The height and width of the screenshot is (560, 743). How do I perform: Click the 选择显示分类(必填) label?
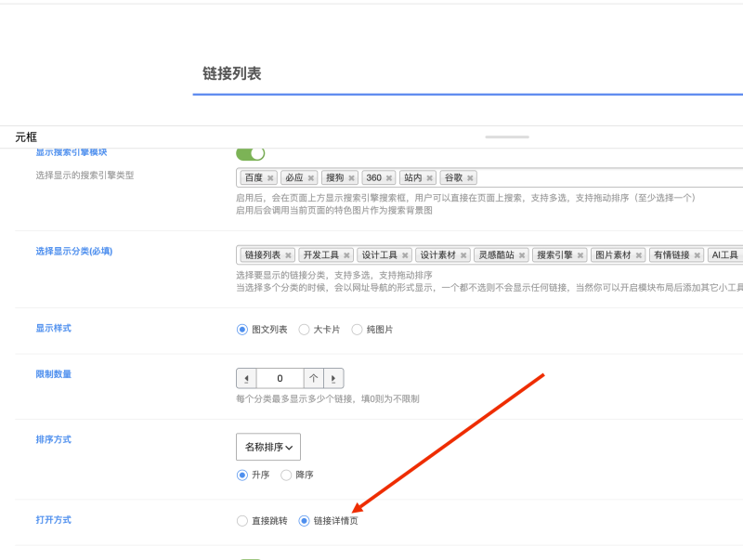(x=74, y=251)
